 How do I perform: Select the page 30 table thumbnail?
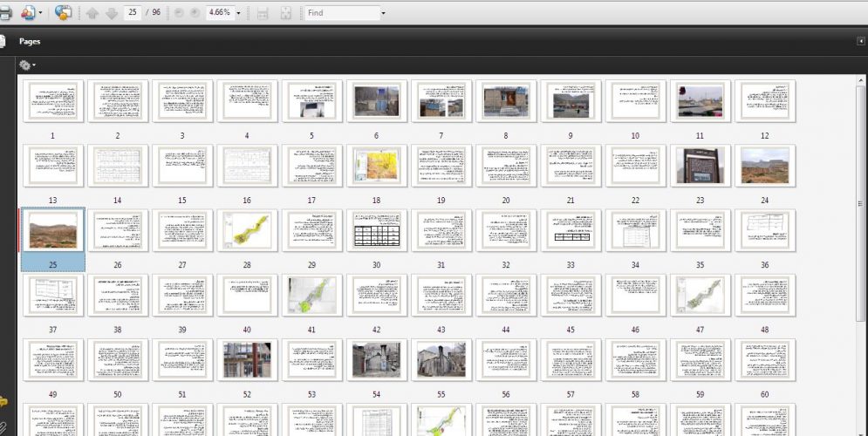pos(377,230)
